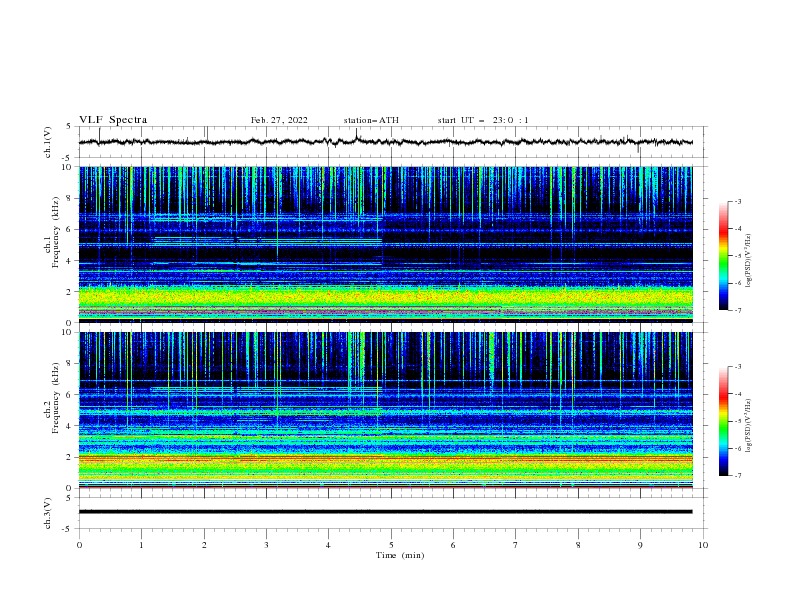
Task: Select the date text "Feb. 27, 2022"
Action: pos(279,120)
